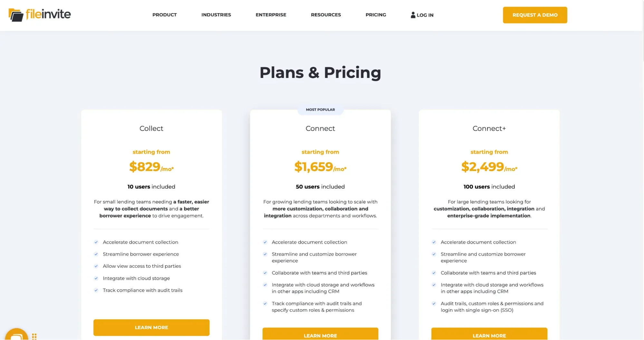644x340 pixels.
Task: Click the LOG IN link
Action: (x=425, y=15)
